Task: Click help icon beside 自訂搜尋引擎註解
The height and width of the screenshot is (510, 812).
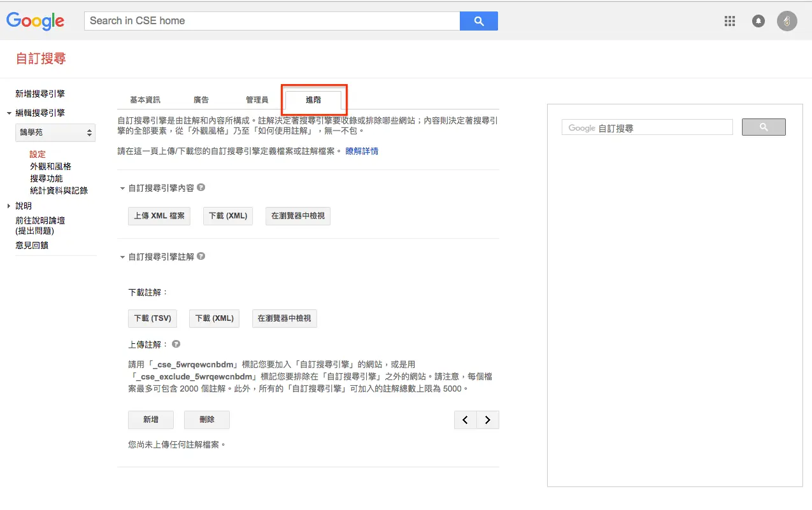Action: point(201,257)
